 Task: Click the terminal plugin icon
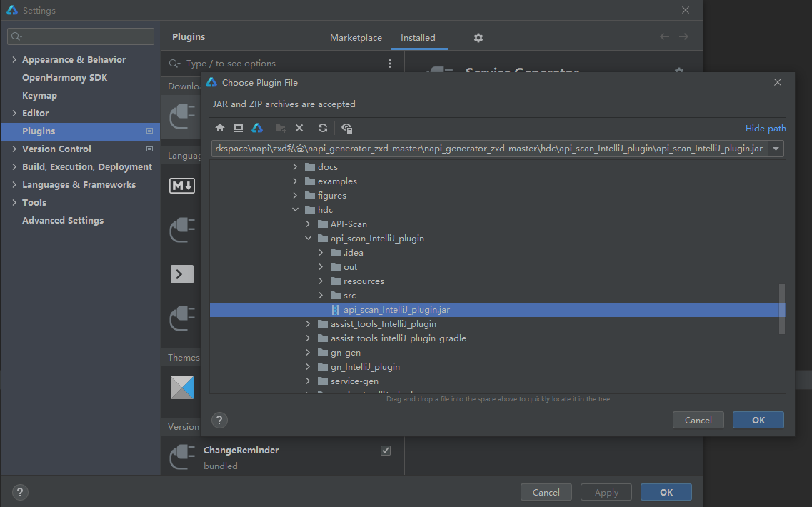point(182,274)
